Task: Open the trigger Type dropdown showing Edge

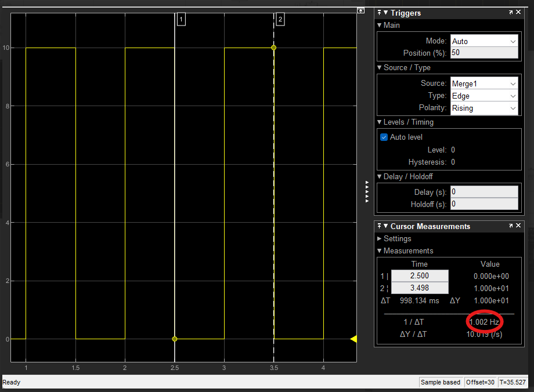Action: click(484, 96)
